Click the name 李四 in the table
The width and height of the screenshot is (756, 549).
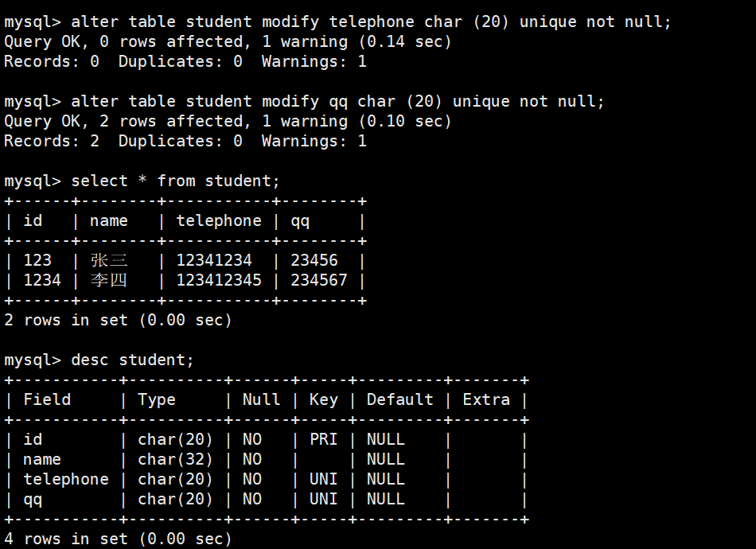(109, 280)
